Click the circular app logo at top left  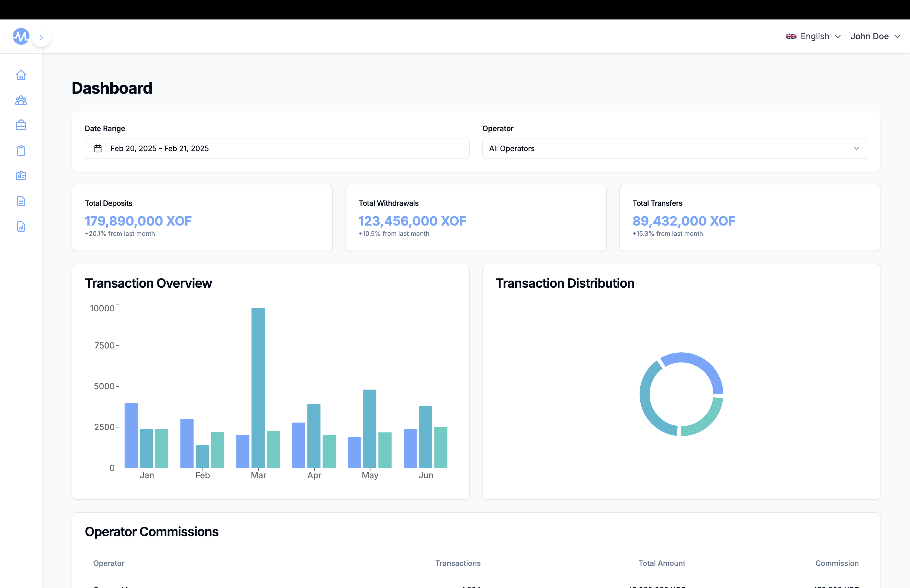(21, 36)
